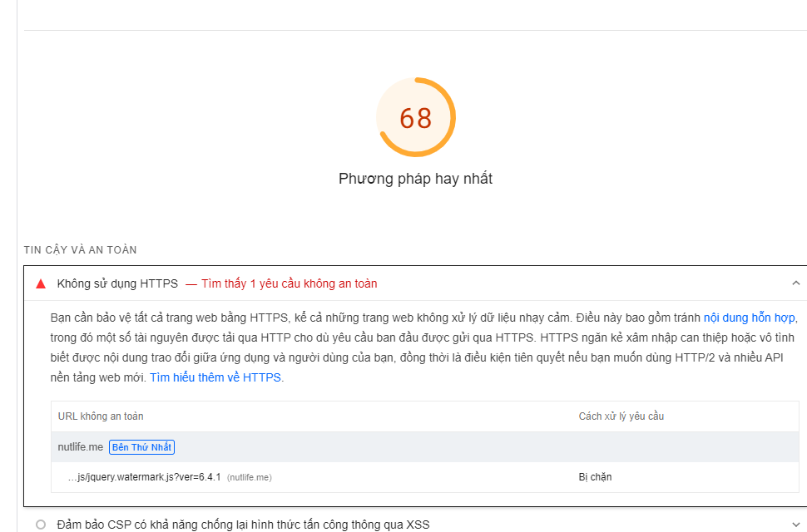Collapse the 'Không sử dụng HTTPS' audit chevron
This screenshot has width=807, height=532.
(795, 283)
